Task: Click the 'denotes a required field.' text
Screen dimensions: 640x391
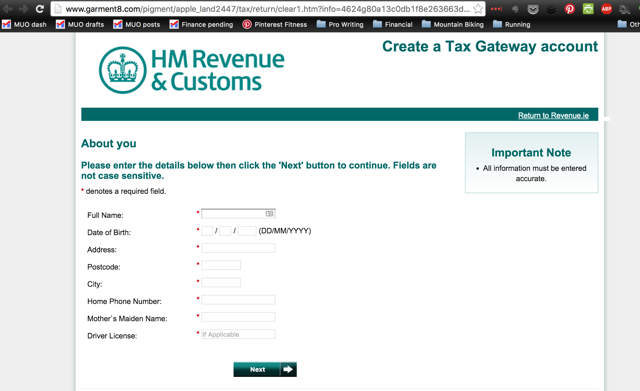Action: [126, 191]
